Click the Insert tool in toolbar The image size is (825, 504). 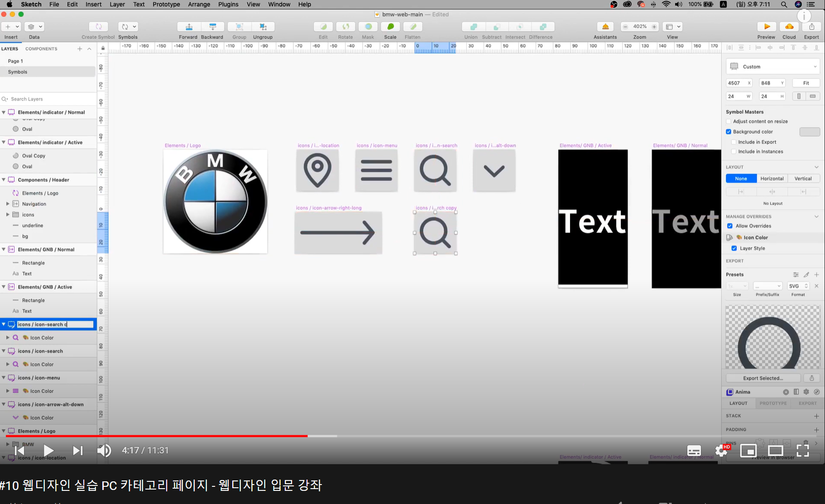(11, 27)
